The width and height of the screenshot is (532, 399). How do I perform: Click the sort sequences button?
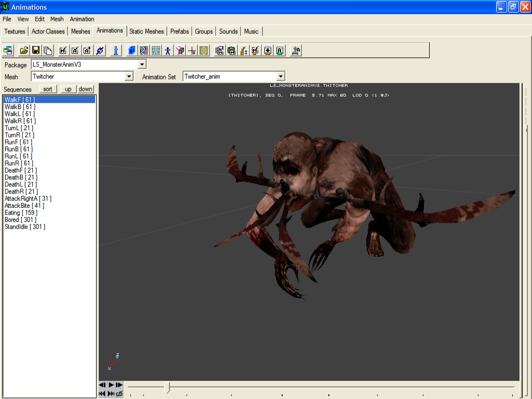[x=48, y=89]
